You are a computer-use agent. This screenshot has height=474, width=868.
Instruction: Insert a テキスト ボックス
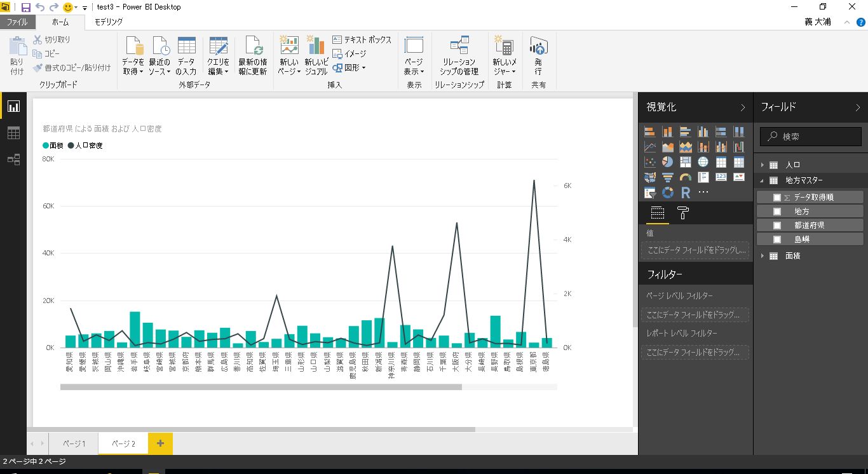point(362,40)
